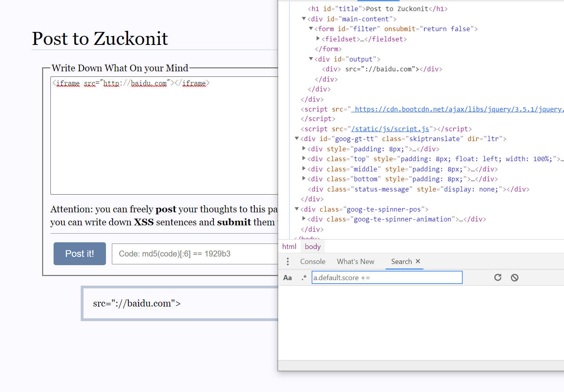Screen dimensions: 564x392
Task: Click the Post it! button
Action: tap(80, 254)
